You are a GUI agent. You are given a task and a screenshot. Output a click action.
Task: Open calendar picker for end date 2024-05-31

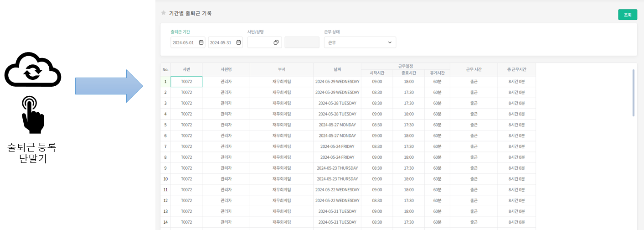(x=238, y=42)
